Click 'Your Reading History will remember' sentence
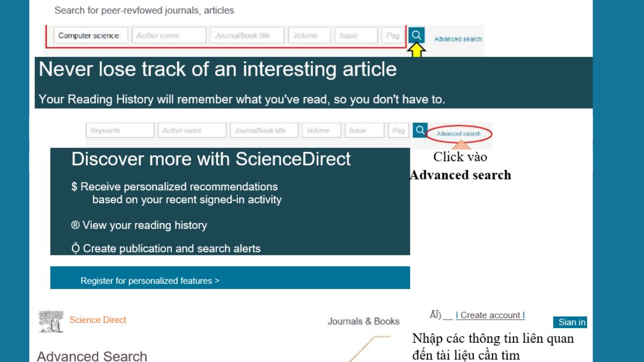The height and width of the screenshot is (362, 644). [242, 100]
